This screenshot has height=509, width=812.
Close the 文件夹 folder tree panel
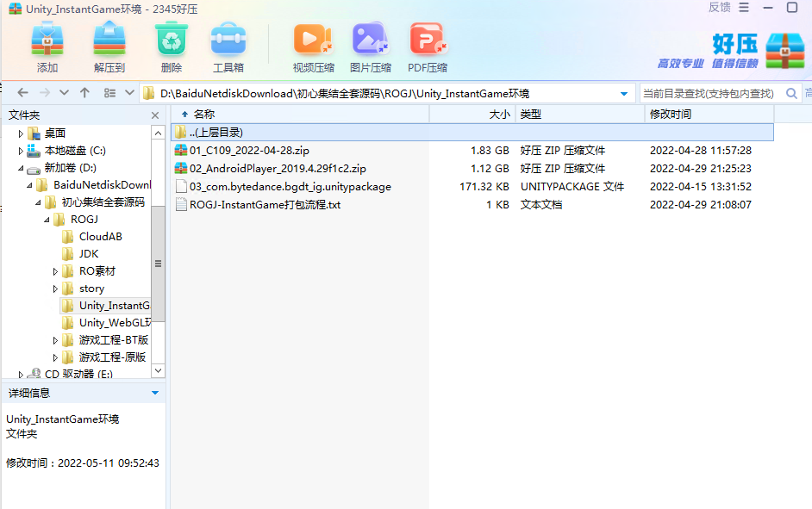click(155, 115)
